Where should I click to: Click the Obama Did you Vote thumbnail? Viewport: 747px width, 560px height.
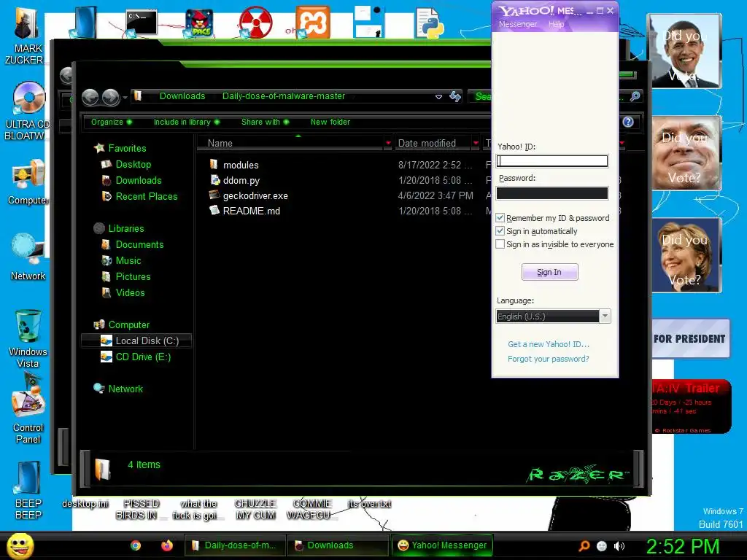[686, 51]
